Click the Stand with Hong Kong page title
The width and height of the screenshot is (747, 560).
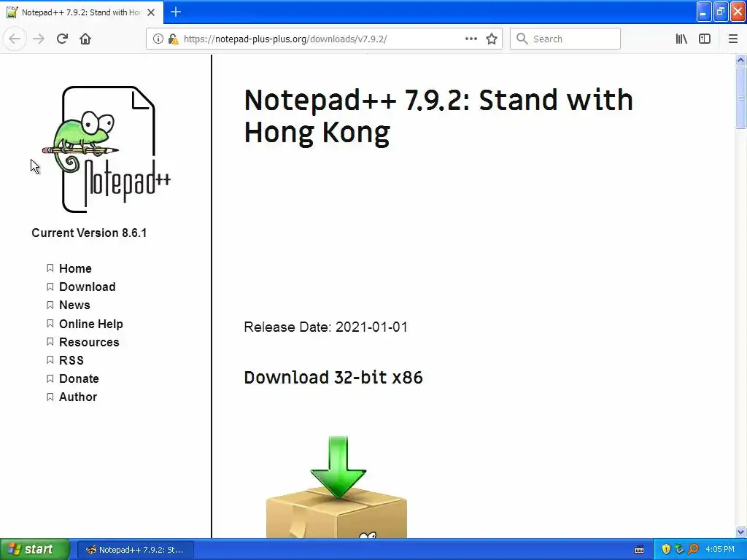pyautogui.click(x=438, y=116)
